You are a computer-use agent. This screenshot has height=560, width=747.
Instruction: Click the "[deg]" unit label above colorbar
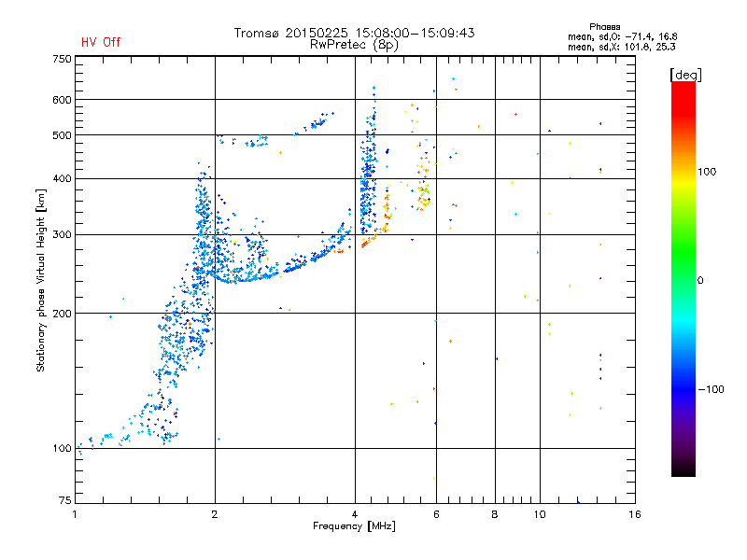686,74
